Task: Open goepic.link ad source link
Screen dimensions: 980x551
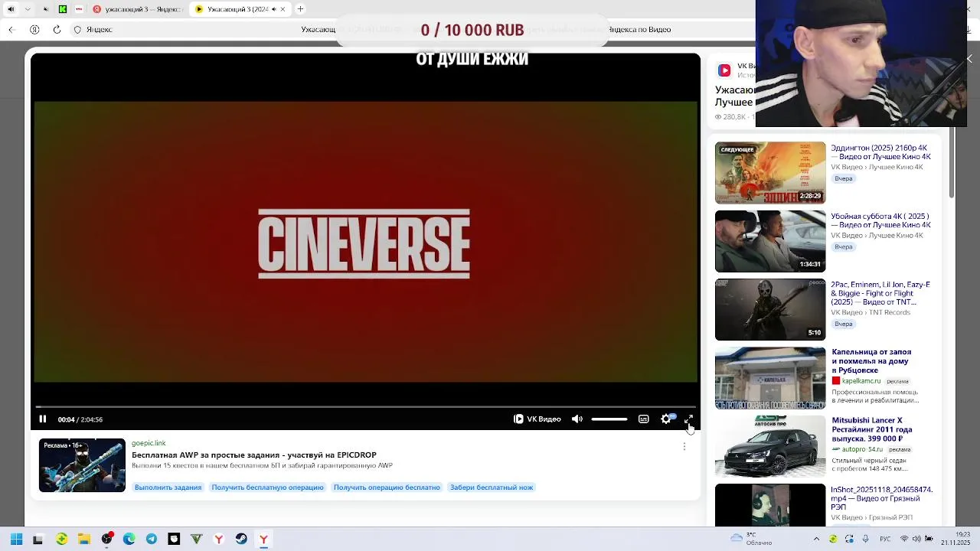Action: 149,443
